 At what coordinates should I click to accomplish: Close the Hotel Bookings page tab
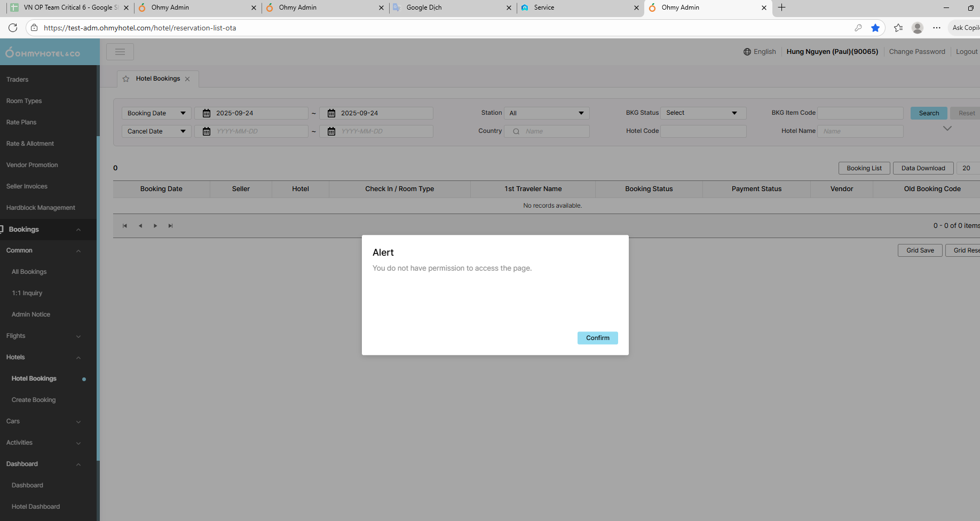click(x=187, y=79)
